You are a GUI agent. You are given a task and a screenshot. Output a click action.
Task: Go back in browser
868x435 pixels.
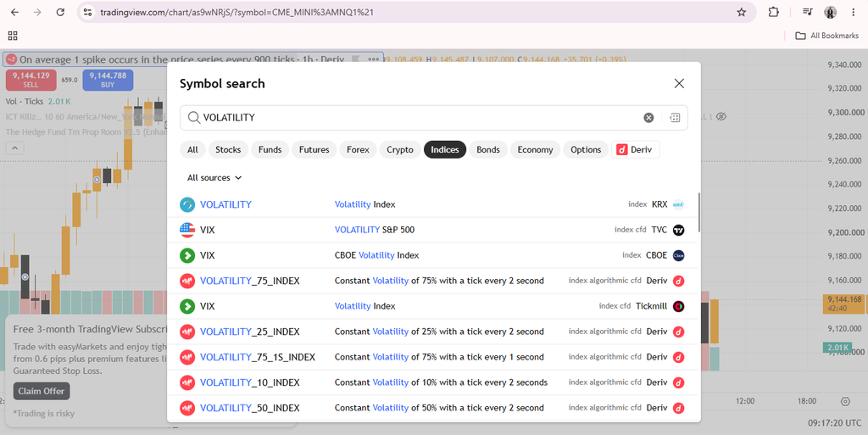[x=15, y=12]
